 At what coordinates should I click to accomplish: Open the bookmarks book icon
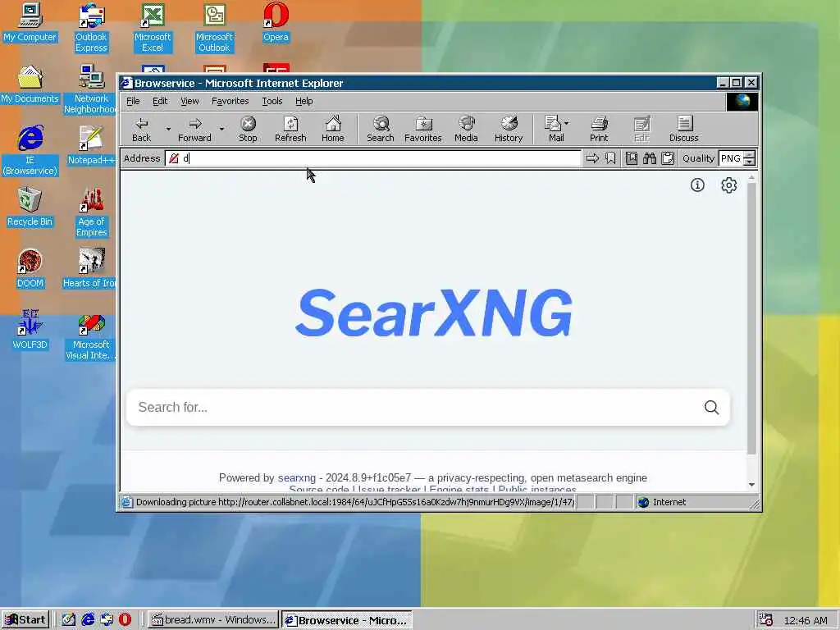(x=632, y=158)
